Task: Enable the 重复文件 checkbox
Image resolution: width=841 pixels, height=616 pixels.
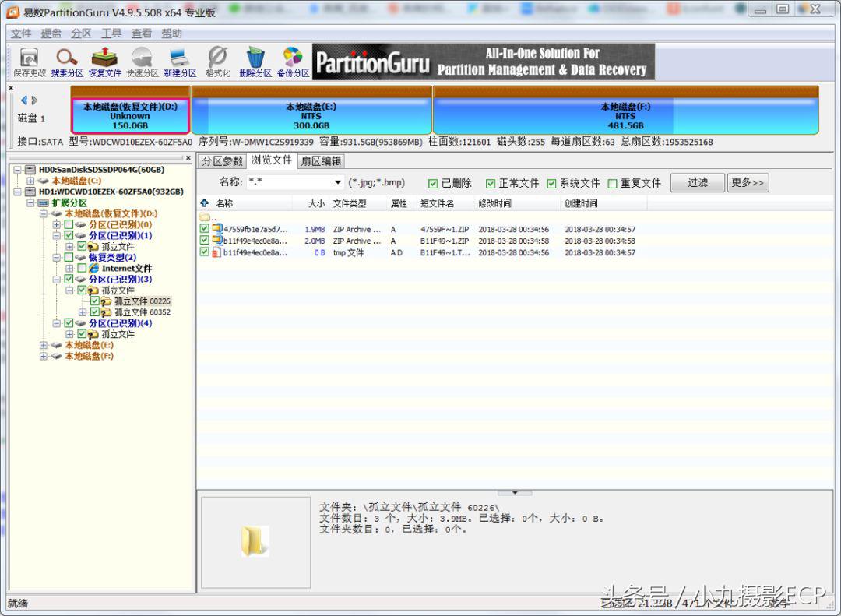Action: (612, 184)
